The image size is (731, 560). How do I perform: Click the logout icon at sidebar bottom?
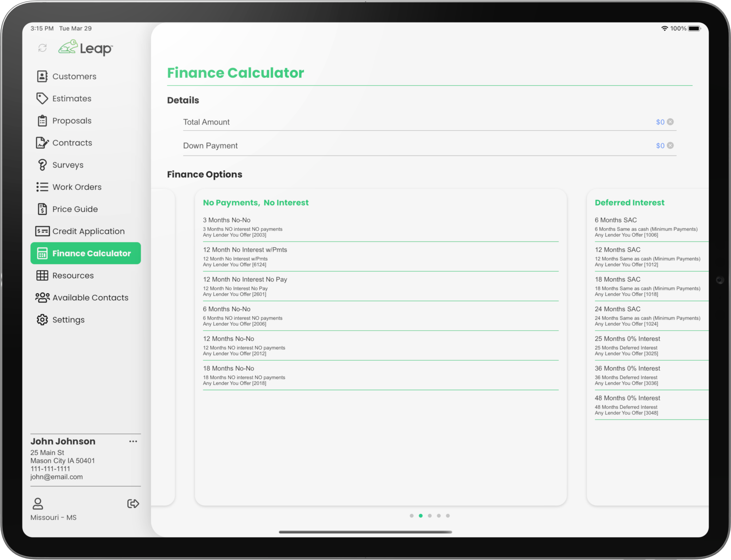[133, 504]
